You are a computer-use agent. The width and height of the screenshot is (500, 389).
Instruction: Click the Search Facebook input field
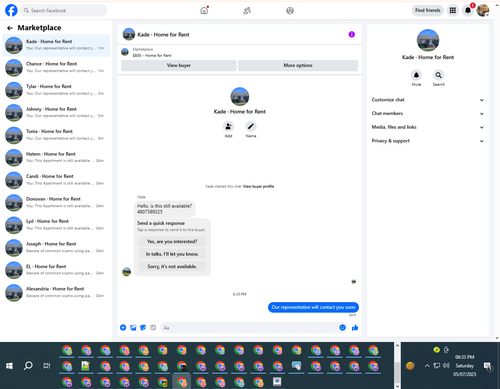tap(64, 11)
